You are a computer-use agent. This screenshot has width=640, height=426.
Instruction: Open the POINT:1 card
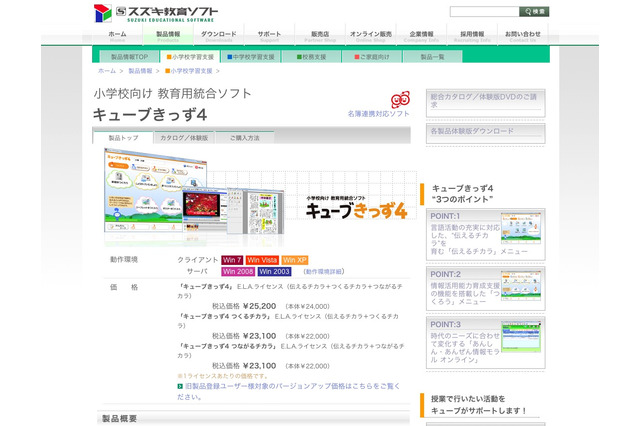485,234
